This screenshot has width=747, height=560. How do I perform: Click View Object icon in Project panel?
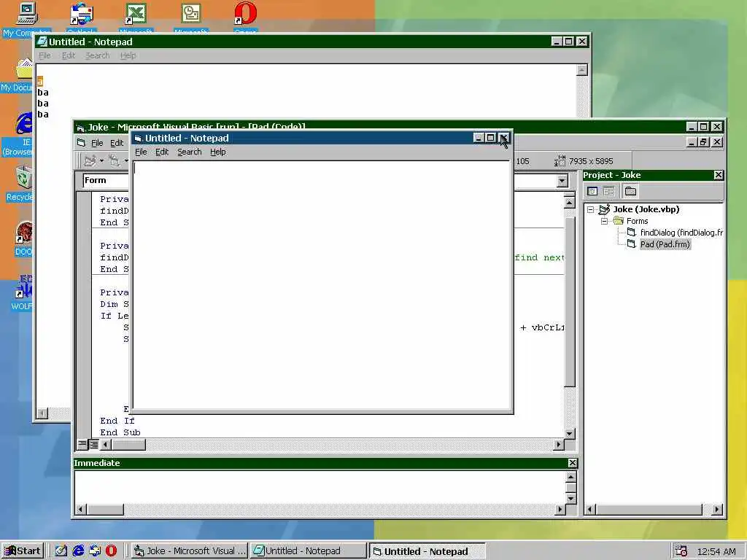click(x=609, y=192)
